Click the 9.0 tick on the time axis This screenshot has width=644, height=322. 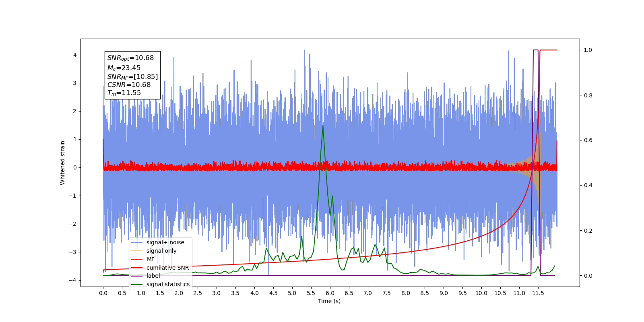tap(444, 293)
